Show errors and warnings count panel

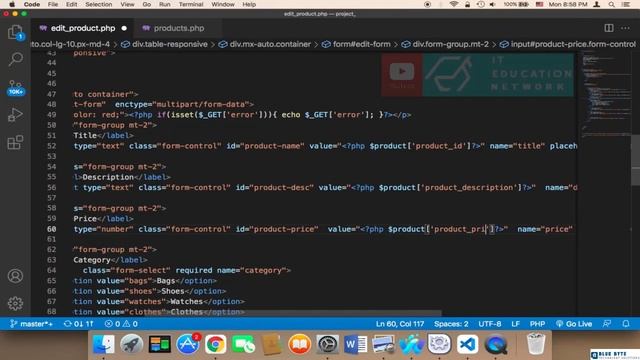[121, 324]
